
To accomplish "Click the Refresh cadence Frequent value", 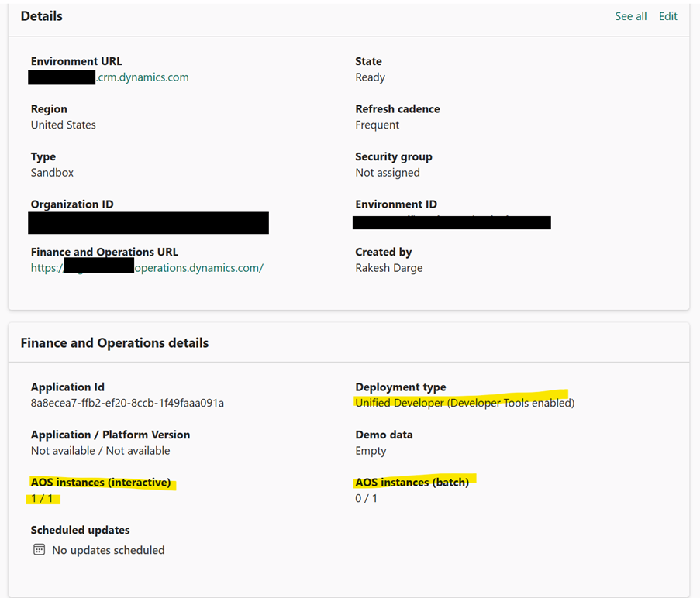I will (378, 125).
